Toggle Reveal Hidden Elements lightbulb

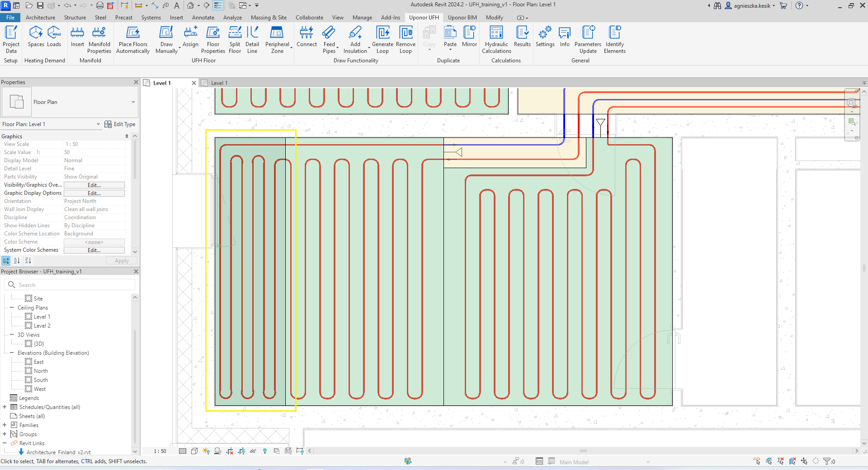(265, 451)
